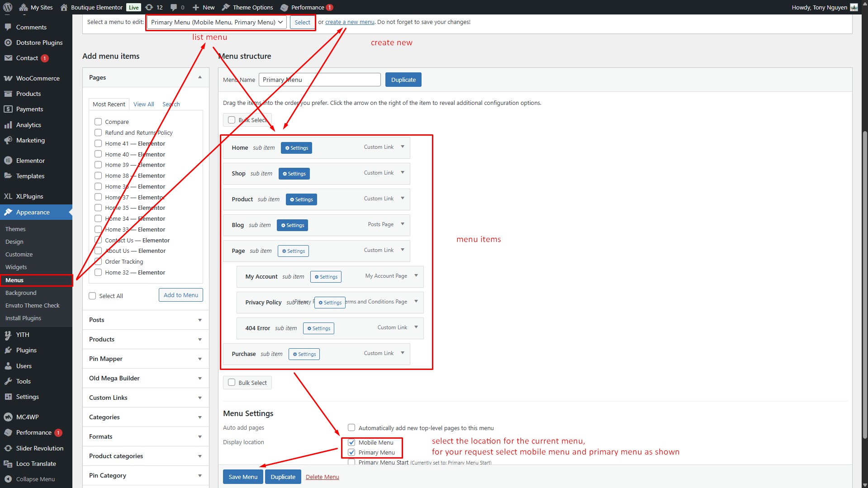Open Analytics bar chart icon

tap(8, 125)
